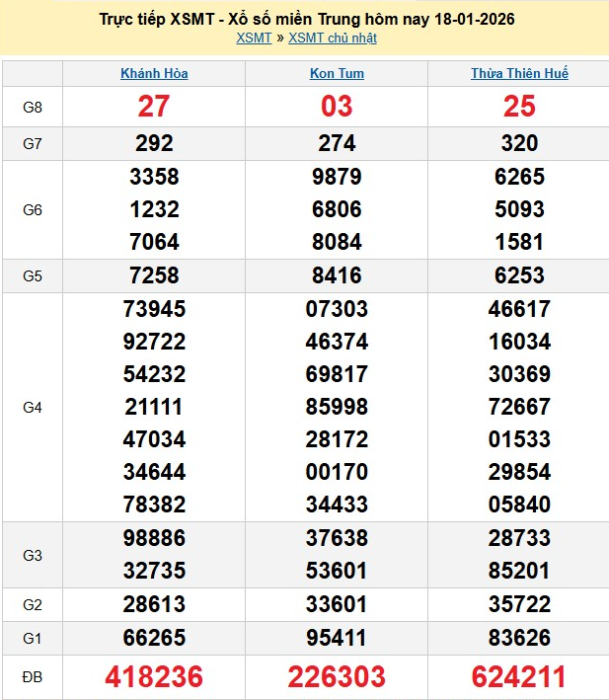Open the Kon Tum column header link
The image size is (609, 700).
337,74
